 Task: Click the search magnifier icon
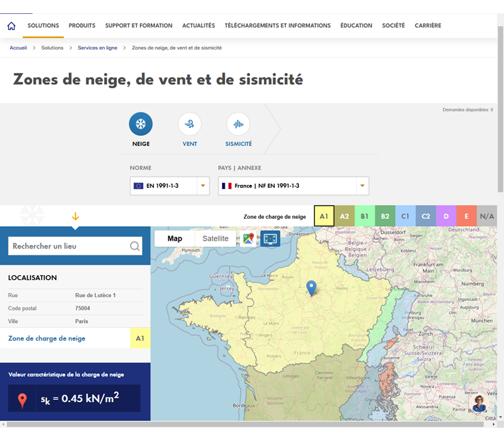pos(135,246)
